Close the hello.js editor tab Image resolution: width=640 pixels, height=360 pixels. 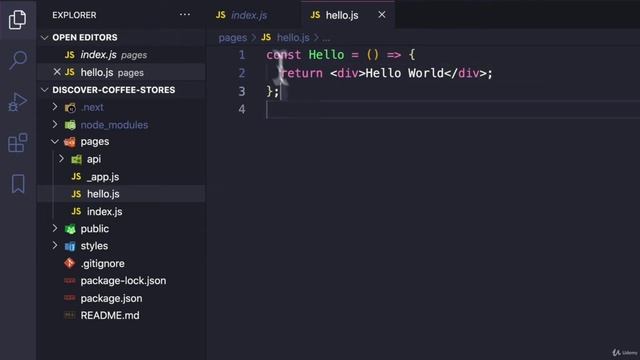[x=382, y=15]
